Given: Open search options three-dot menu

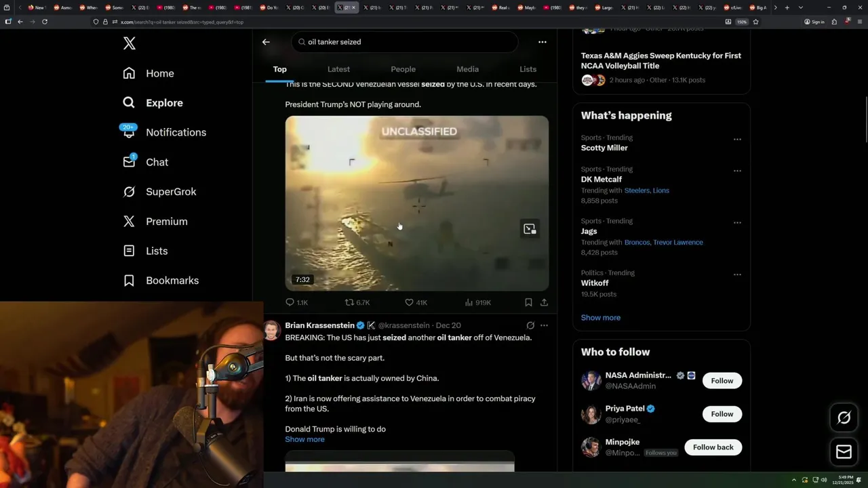Looking at the screenshot, I should click(542, 42).
